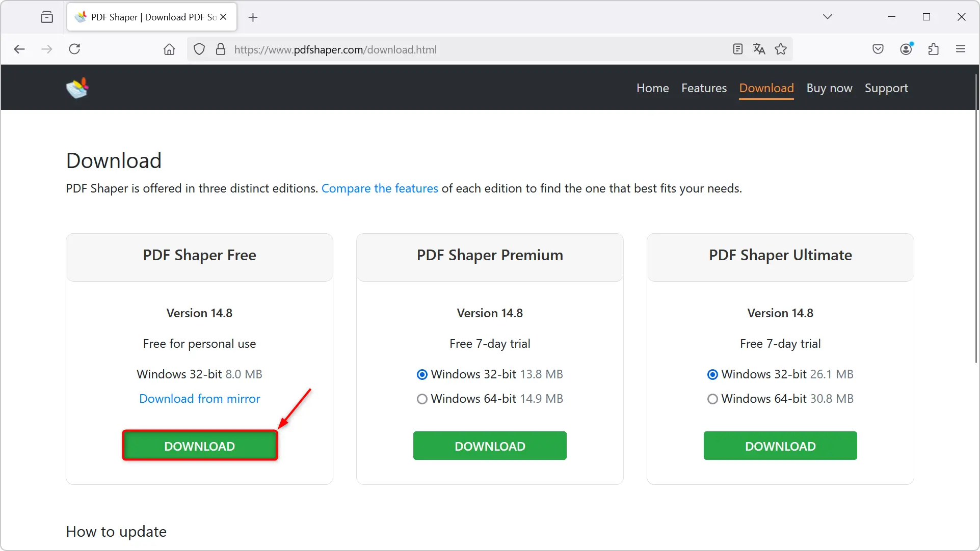Expand the list all tabs chevron
This screenshot has width=980, height=551.
click(827, 17)
